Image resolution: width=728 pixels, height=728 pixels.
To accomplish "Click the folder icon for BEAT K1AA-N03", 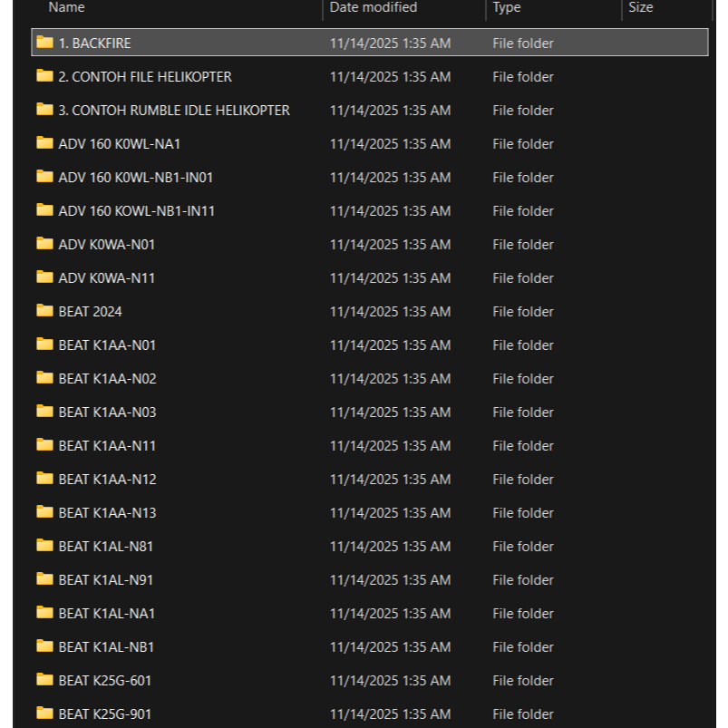I will coord(44,412).
